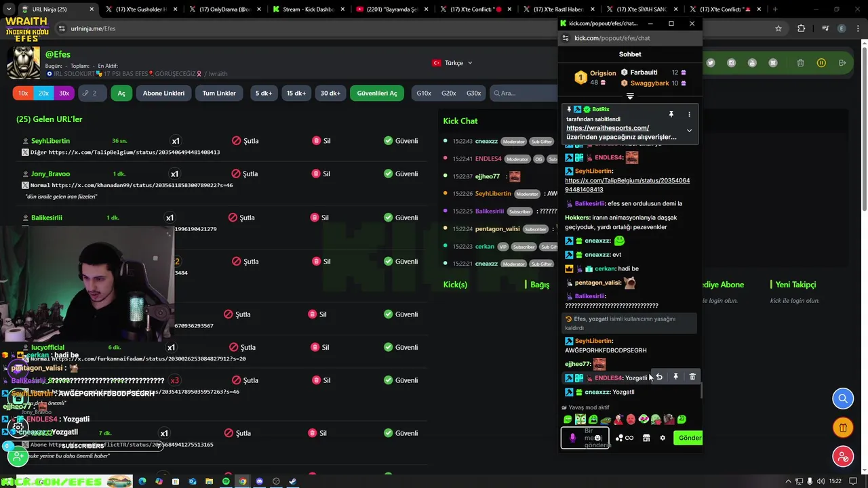Click Şutla for SeyhLibertin's URL
Viewport: 868px width, 488px height.
point(245,141)
